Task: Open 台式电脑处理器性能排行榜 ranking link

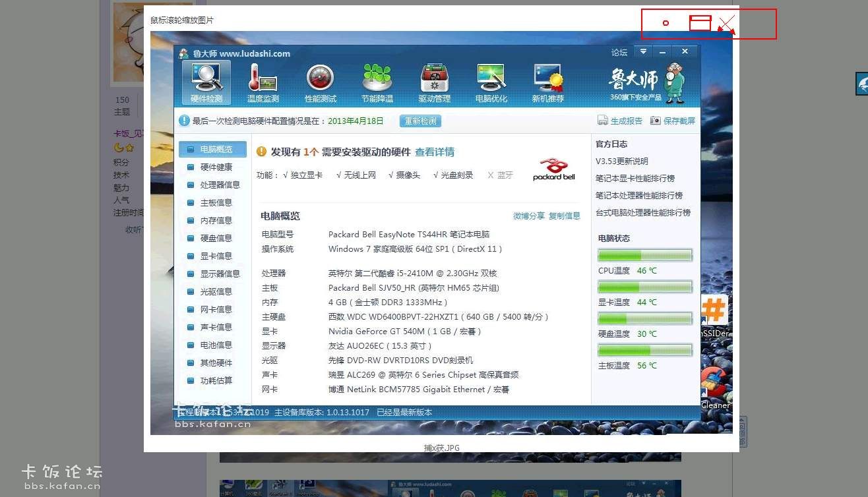Action: pyautogui.click(x=643, y=213)
